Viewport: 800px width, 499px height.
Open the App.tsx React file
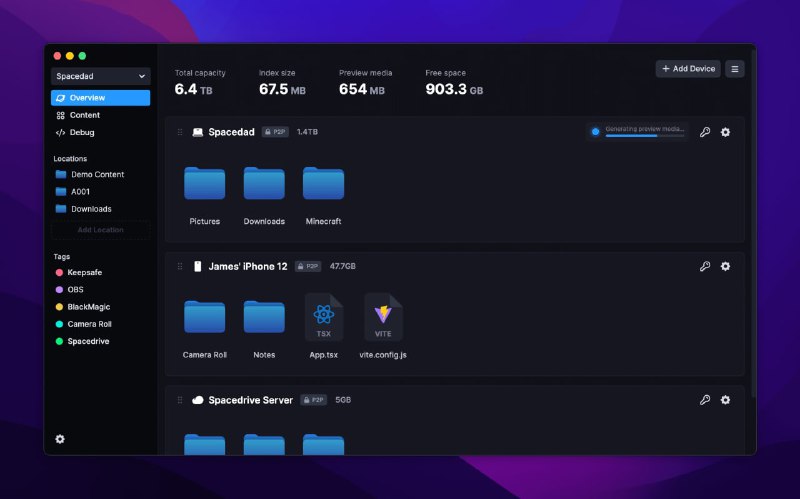pyautogui.click(x=323, y=317)
